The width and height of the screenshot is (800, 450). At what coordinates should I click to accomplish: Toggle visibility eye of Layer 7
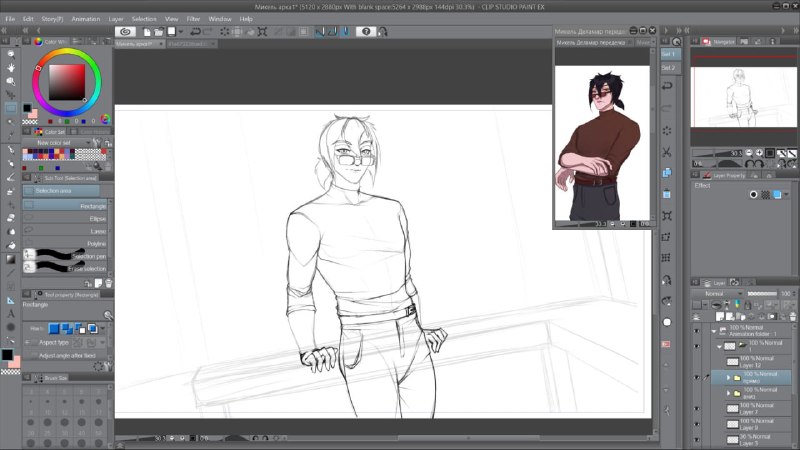click(x=696, y=409)
